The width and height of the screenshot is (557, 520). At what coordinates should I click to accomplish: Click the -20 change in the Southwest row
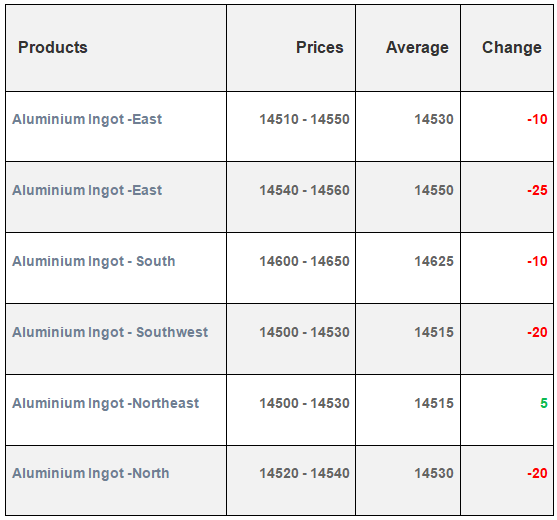click(x=537, y=332)
